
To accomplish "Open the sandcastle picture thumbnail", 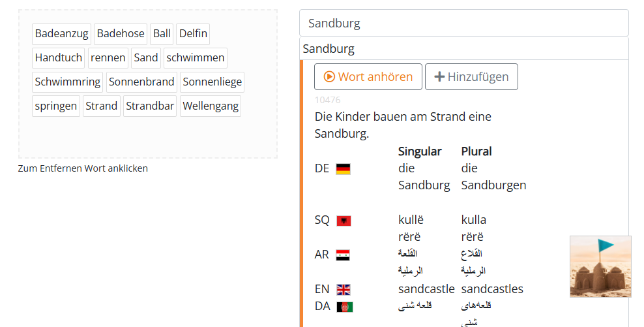I will coord(600,266).
